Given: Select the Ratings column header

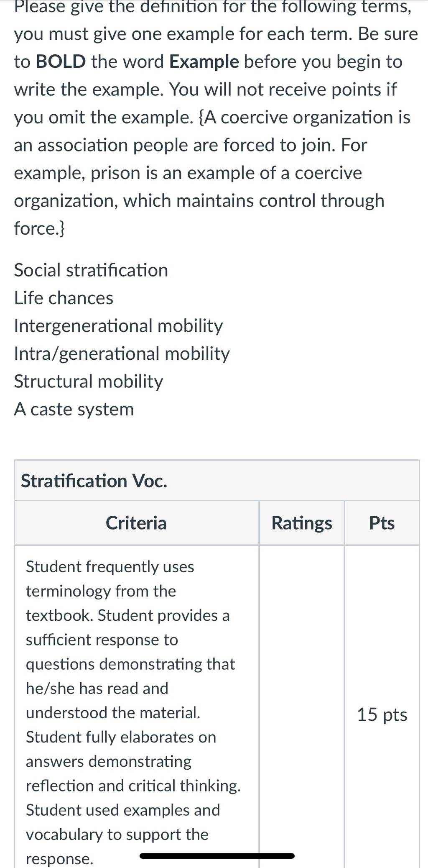Looking at the screenshot, I should pyautogui.click(x=302, y=523).
